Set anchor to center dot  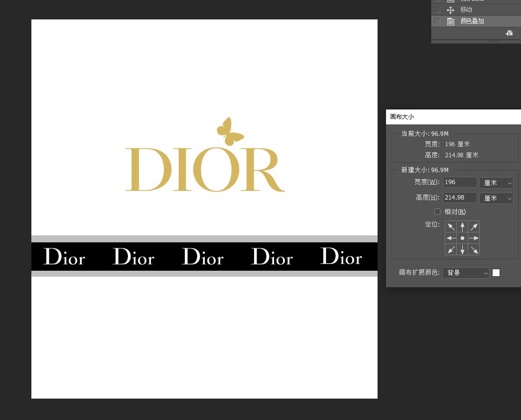tap(462, 238)
